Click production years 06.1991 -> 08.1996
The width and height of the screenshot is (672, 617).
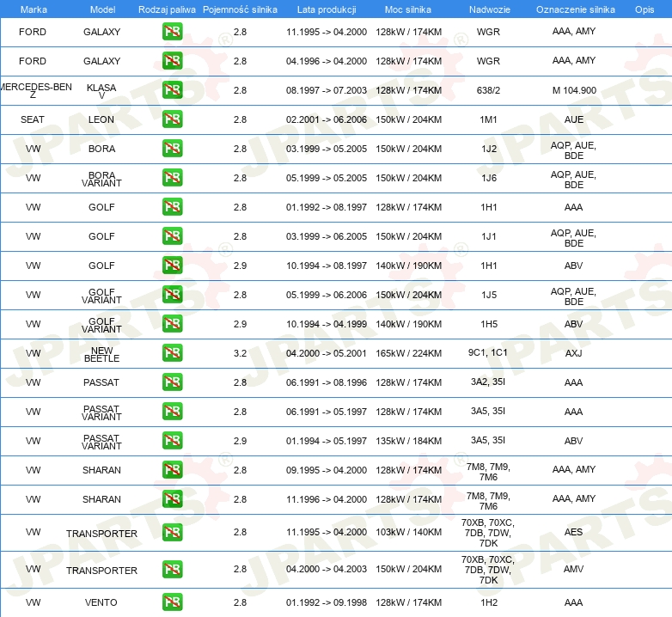coord(327,382)
